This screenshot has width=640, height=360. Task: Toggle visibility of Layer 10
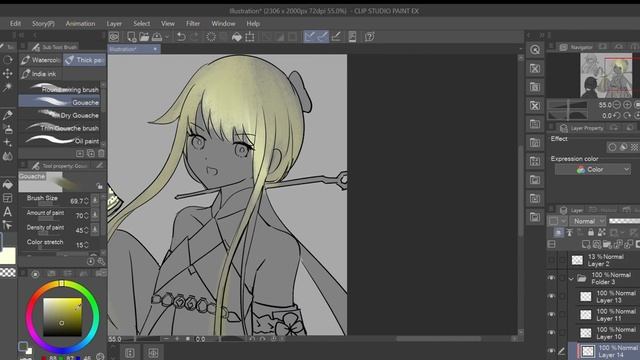[x=551, y=332]
